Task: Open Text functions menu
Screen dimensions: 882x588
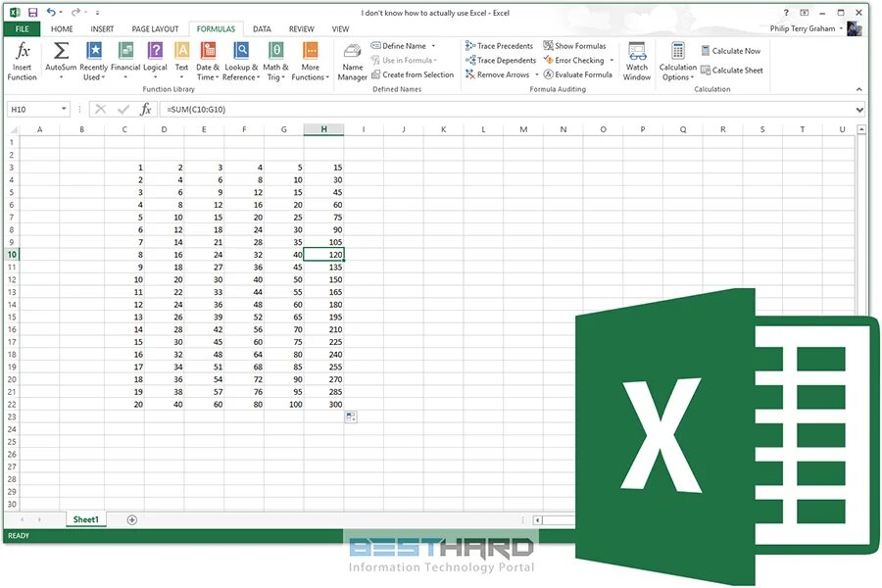Action: 181,61
